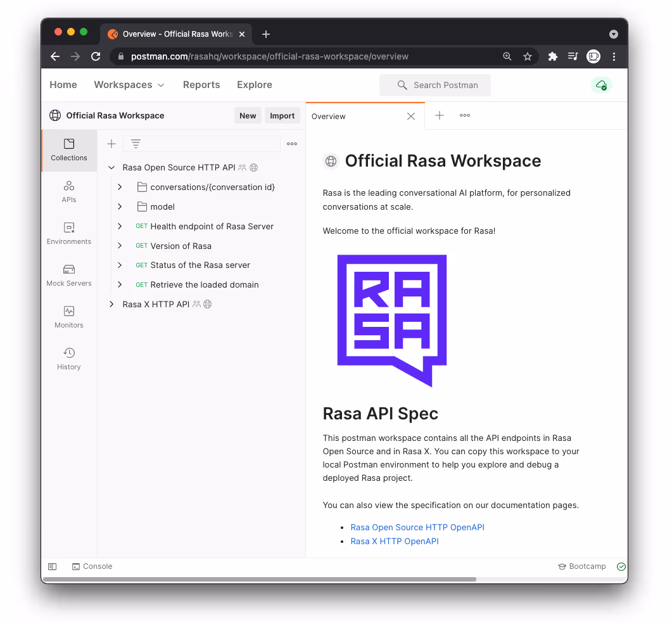Open the Monitors sidebar panel
The width and height of the screenshot is (672, 624).
point(69,317)
